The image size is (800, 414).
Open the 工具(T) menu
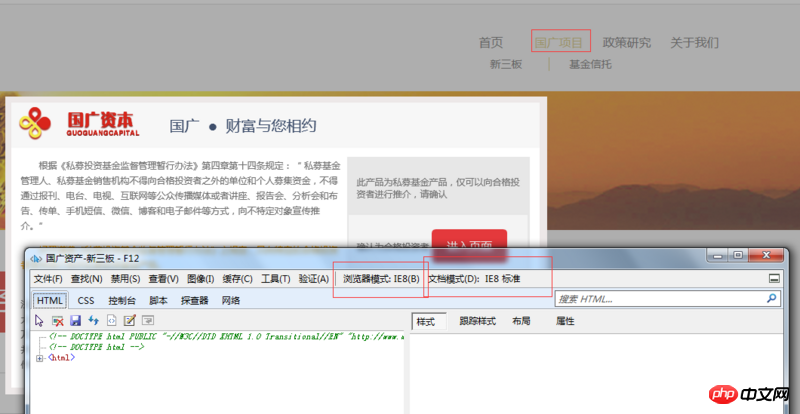coord(276,279)
